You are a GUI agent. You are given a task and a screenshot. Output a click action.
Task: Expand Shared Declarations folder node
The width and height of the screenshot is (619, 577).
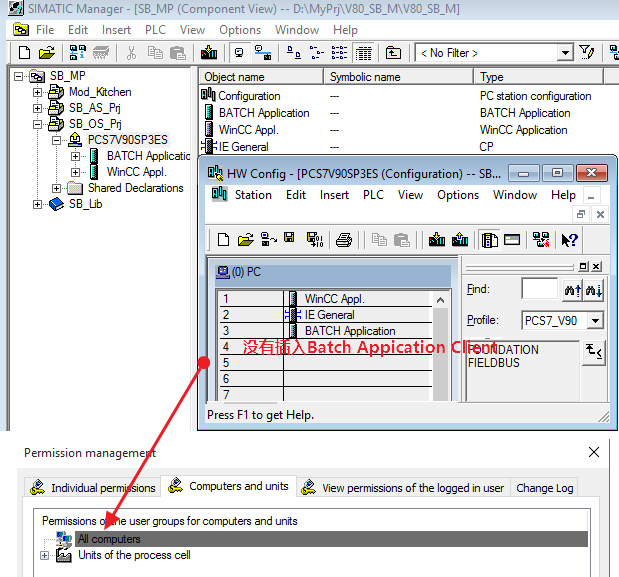56,188
